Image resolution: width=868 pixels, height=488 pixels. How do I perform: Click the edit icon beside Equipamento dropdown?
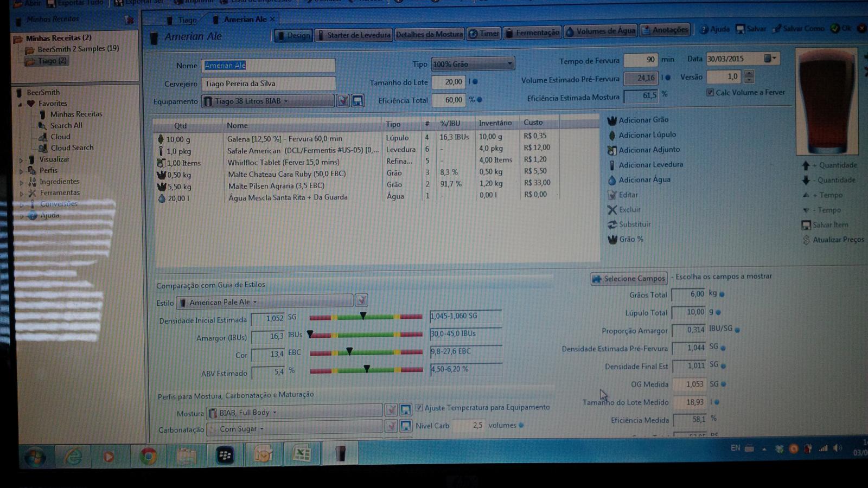(x=342, y=100)
